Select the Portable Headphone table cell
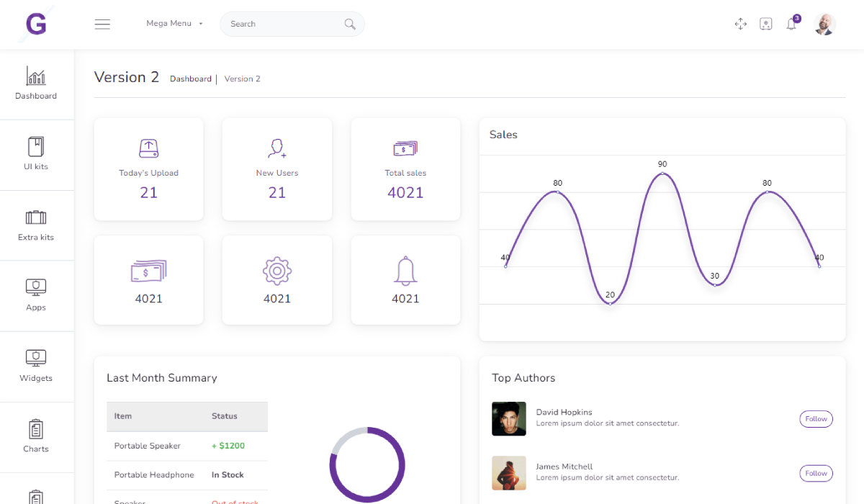The width and height of the screenshot is (864, 504). pos(154,475)
